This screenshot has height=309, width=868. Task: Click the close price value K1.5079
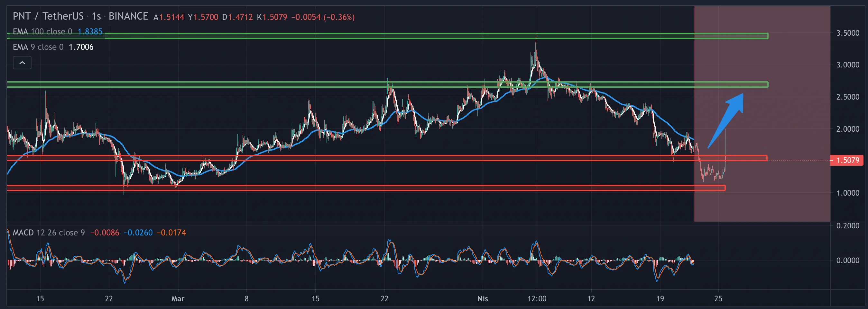(272, 17)
